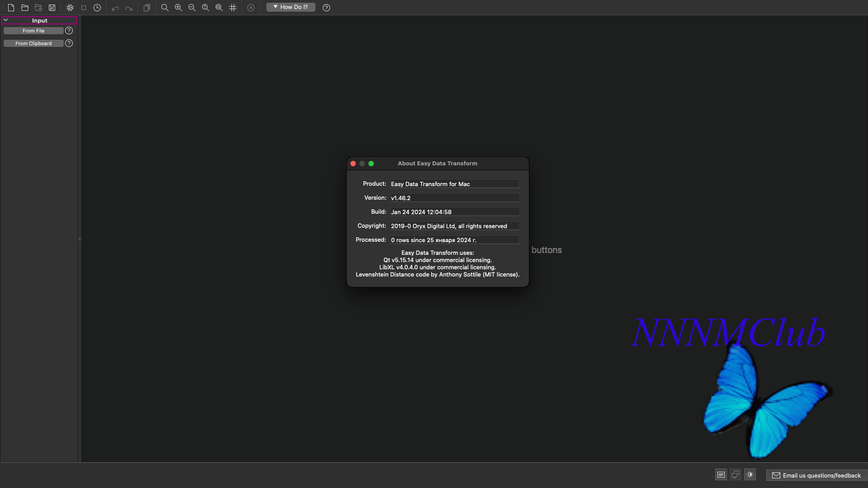Save using the floppy disk icon
The width and height of the screenshot is (868, 488).
pyautogui.click(x=52, y=8)
